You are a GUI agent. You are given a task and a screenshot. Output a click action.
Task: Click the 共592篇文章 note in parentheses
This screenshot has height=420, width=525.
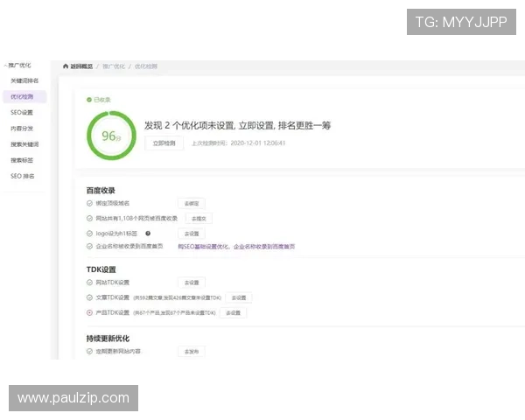pyautogui.click(x=178, y=297)
